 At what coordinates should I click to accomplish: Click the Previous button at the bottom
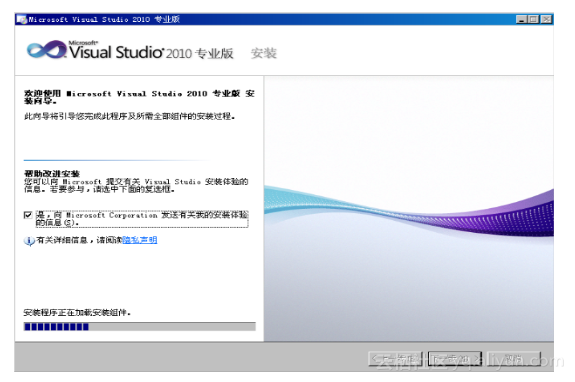pyautogui.click(x=395, y=359)
